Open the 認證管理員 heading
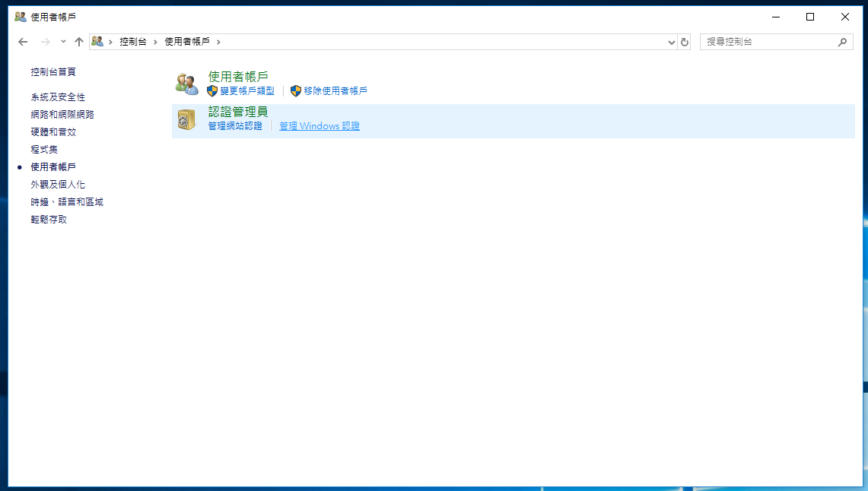Image resolution: width=868 pixels, height=491 pixels. [238, 112]
